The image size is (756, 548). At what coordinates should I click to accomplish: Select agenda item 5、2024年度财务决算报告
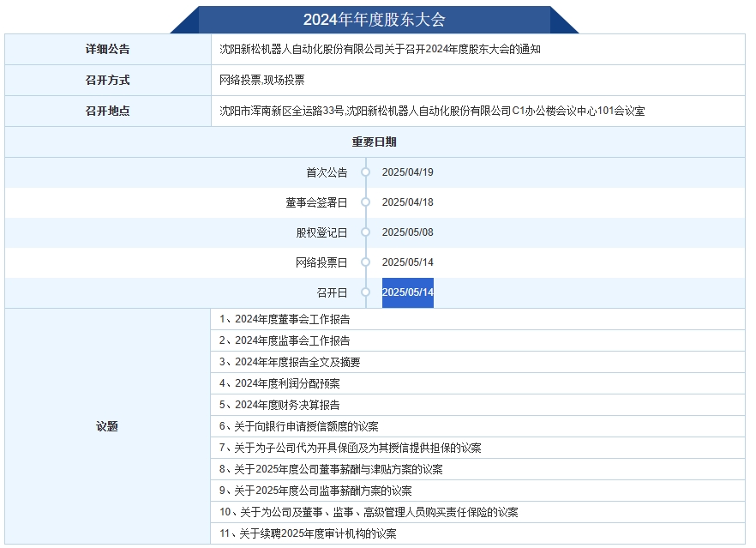[279, 405]
